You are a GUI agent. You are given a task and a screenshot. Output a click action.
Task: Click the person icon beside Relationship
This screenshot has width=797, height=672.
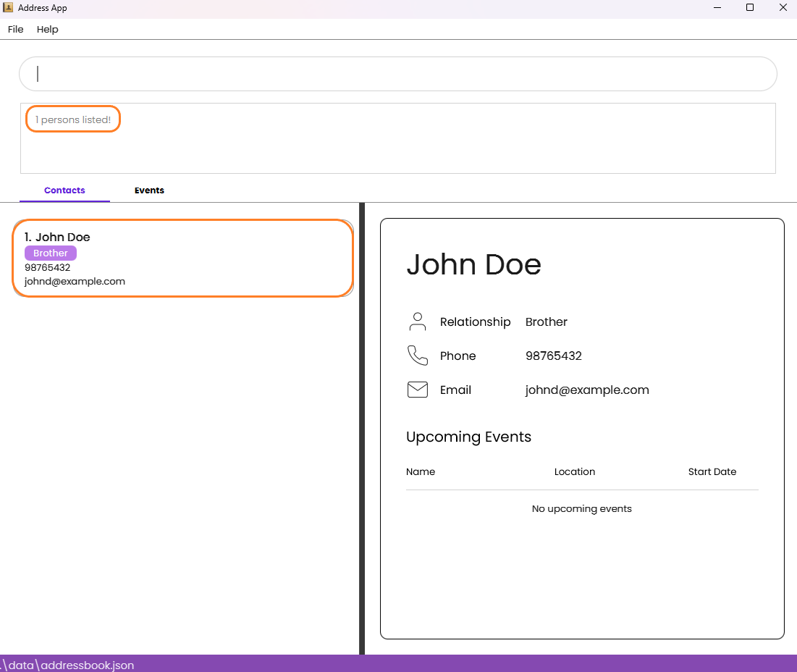pos(417,322)
